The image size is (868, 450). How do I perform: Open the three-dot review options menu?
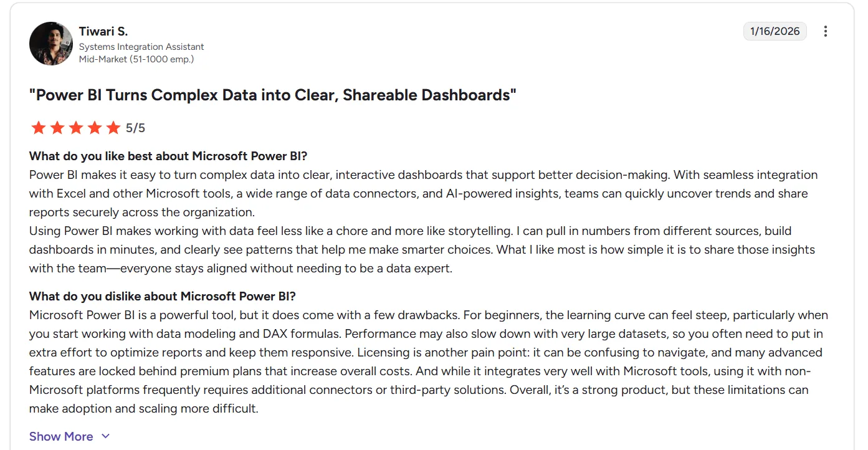(x=826, y=31)
